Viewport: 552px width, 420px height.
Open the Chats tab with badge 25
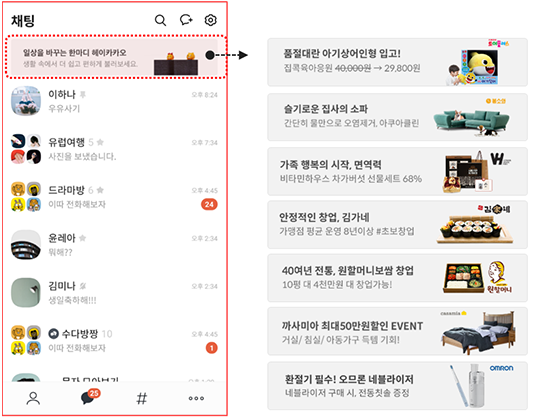(90, 397)
